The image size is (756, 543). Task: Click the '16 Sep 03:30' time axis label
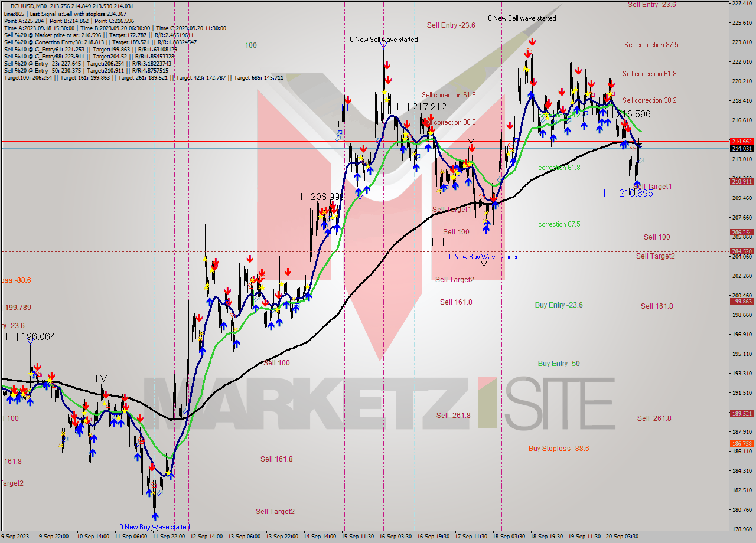point(396,537)
